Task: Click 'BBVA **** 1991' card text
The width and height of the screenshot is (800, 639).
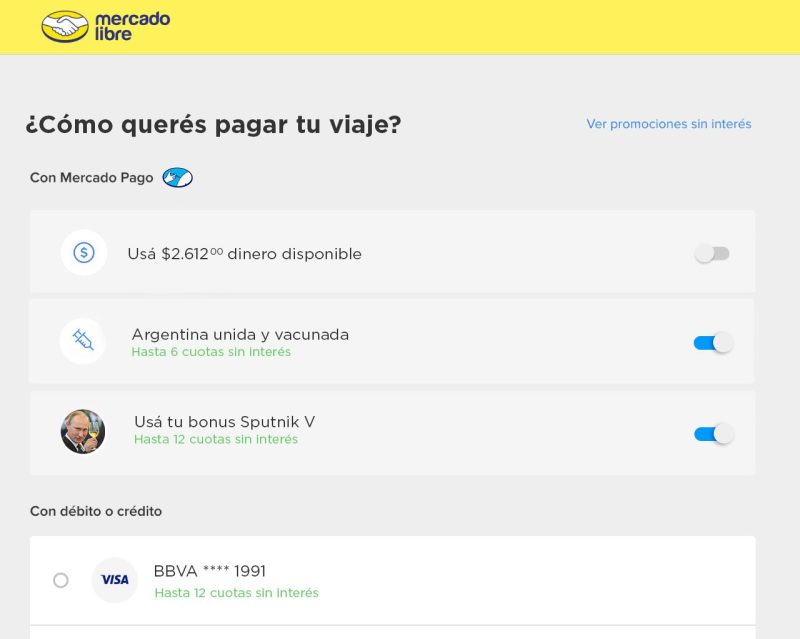Action: coord(210,571)
